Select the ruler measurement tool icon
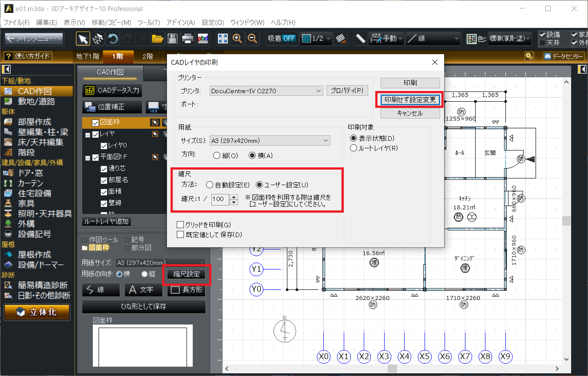The image size is (588, 376). [x=360, y=39]
